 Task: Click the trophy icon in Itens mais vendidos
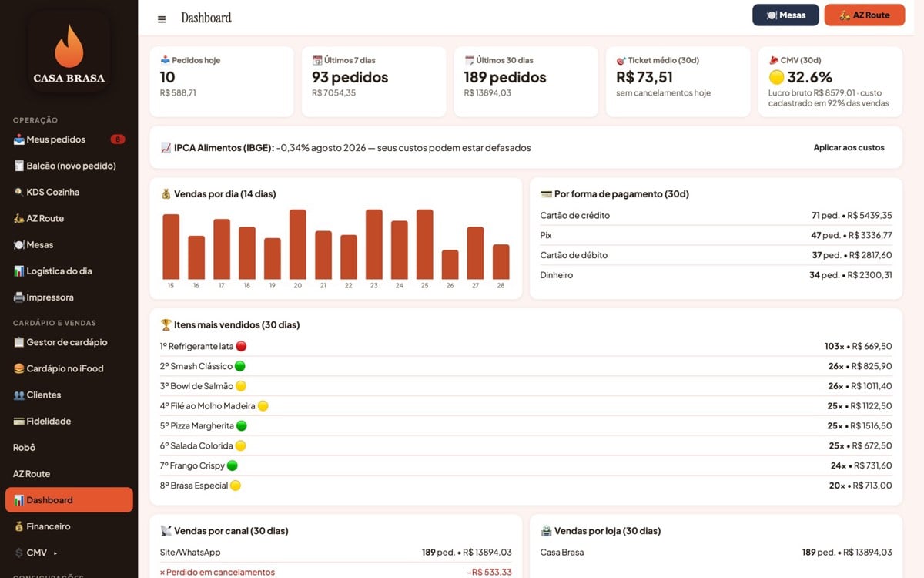click(166, 325)
